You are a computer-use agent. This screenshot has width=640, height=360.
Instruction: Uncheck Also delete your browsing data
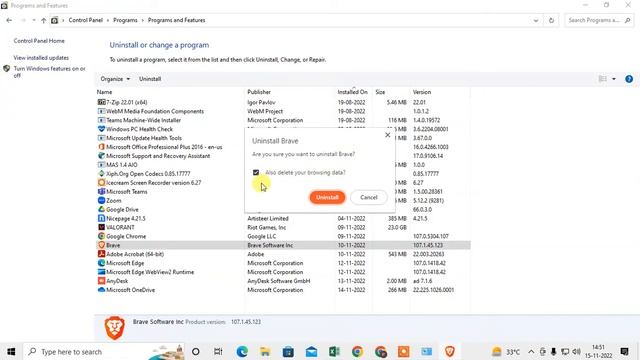[256, 173]
